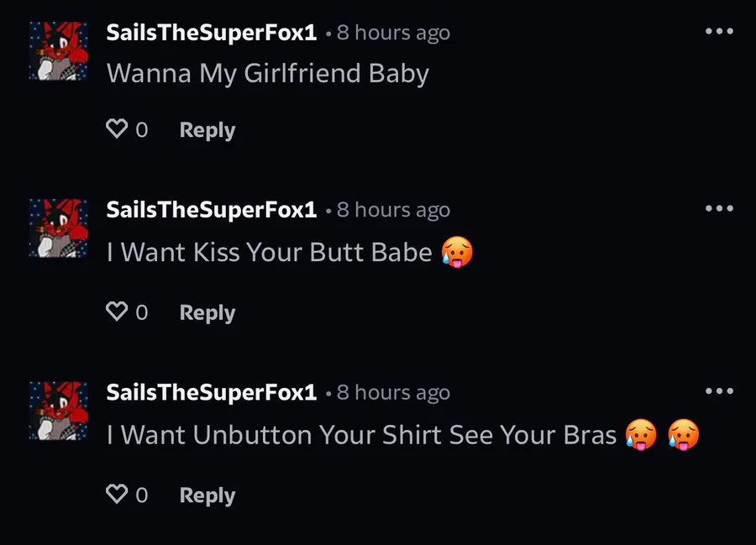
Task: Click "8 hours ago" on the first comment
Action: pos(393,33)
